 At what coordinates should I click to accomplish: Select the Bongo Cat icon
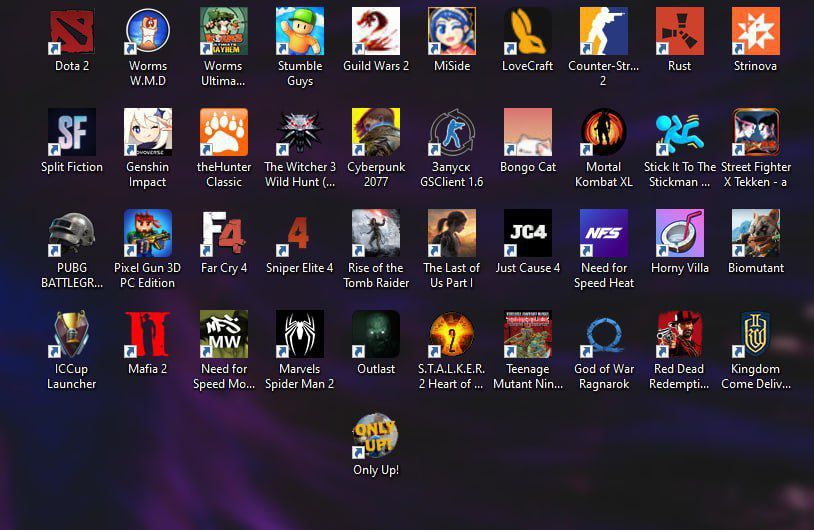point(527,132)
